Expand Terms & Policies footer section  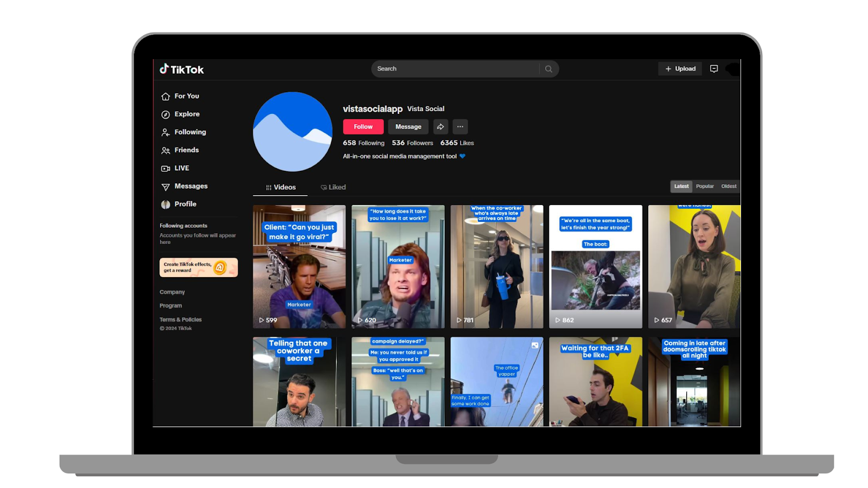coord(180,319)
